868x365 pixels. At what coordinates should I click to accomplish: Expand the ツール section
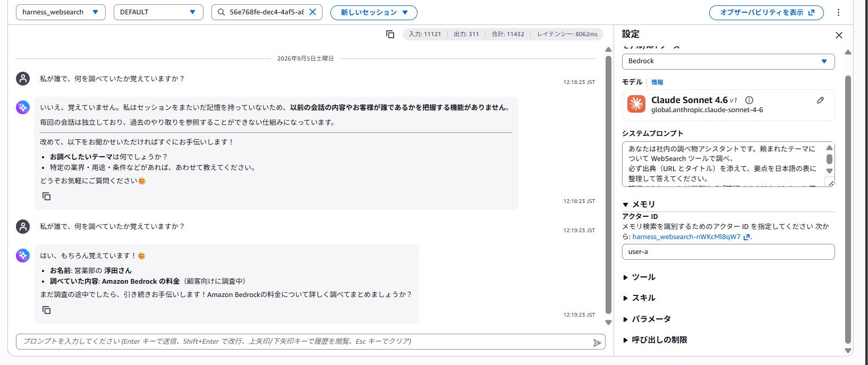point(639,277)
